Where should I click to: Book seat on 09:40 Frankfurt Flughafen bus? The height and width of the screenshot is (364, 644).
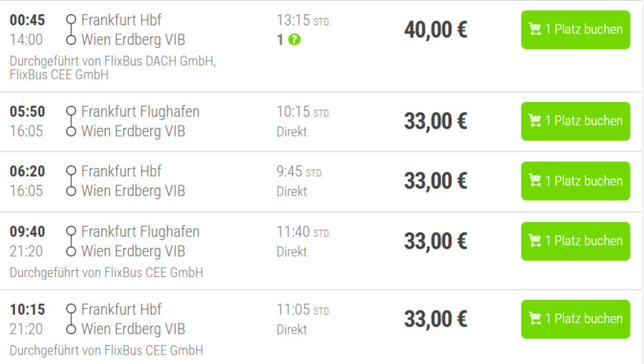576,242
